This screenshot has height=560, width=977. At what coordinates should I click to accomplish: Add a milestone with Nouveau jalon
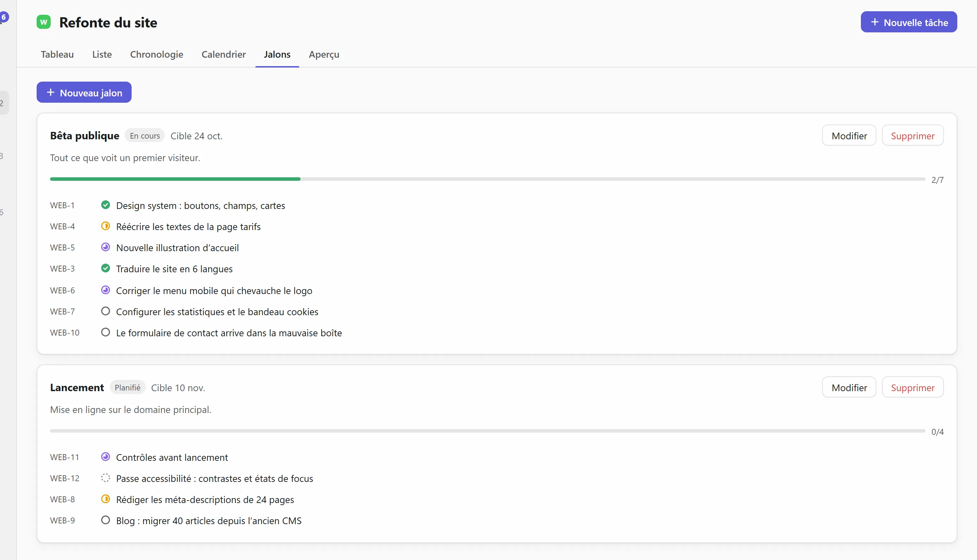tap(84, 93)
